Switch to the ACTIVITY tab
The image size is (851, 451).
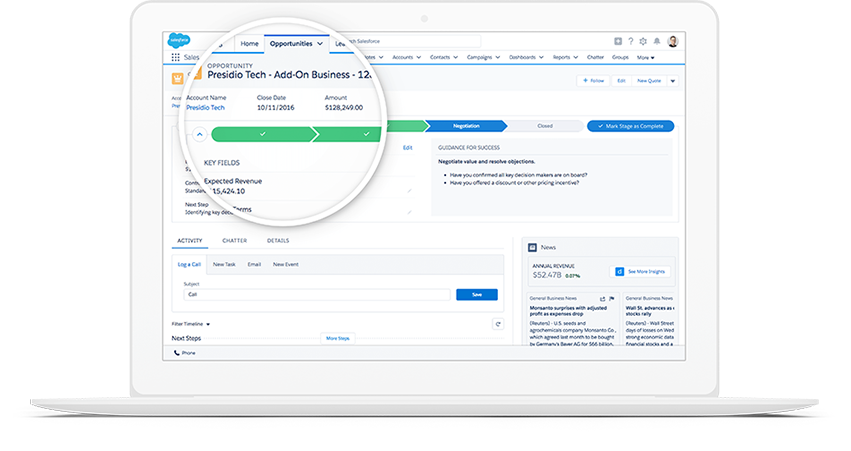coord(190,240)
